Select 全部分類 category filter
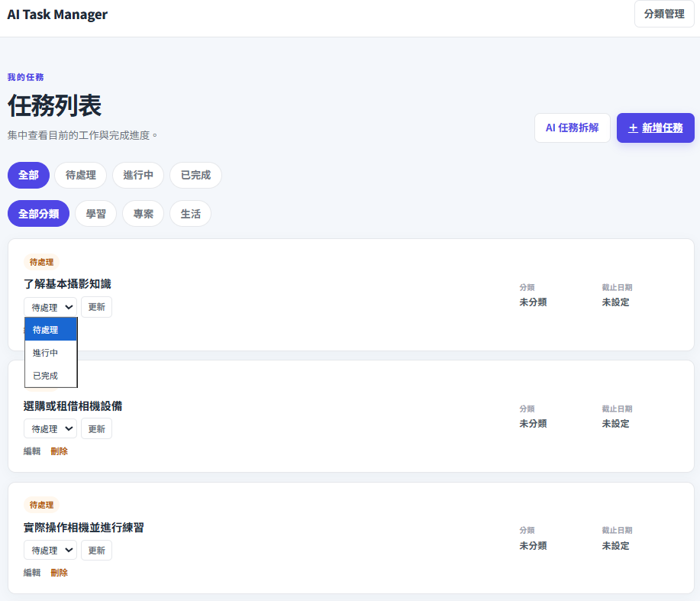Screen dimensions: 700x601 point(38,214)
